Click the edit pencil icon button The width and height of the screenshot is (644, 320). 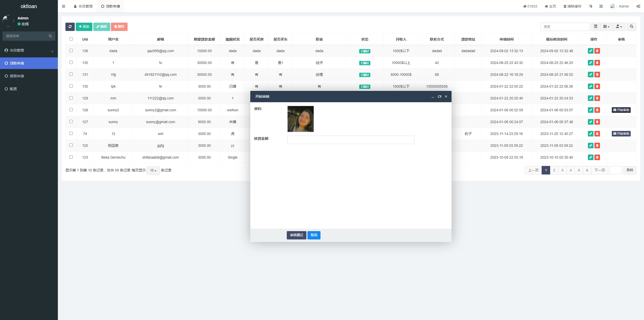591,51
